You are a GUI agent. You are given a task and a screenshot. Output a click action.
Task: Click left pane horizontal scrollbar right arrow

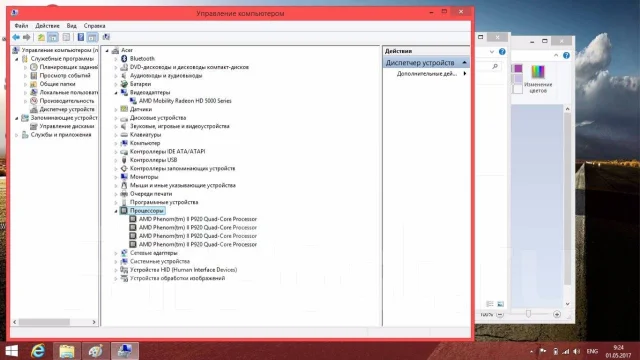(94, 322)
